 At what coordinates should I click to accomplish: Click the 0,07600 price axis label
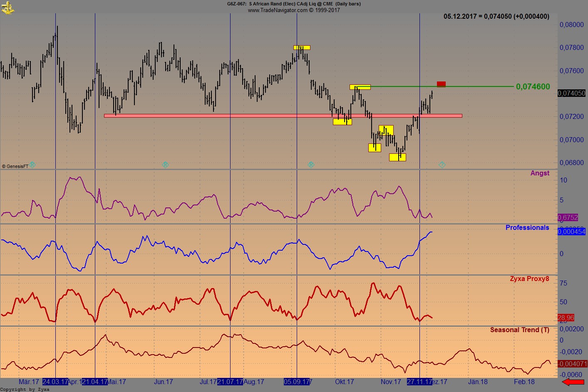tap(572, 71)
